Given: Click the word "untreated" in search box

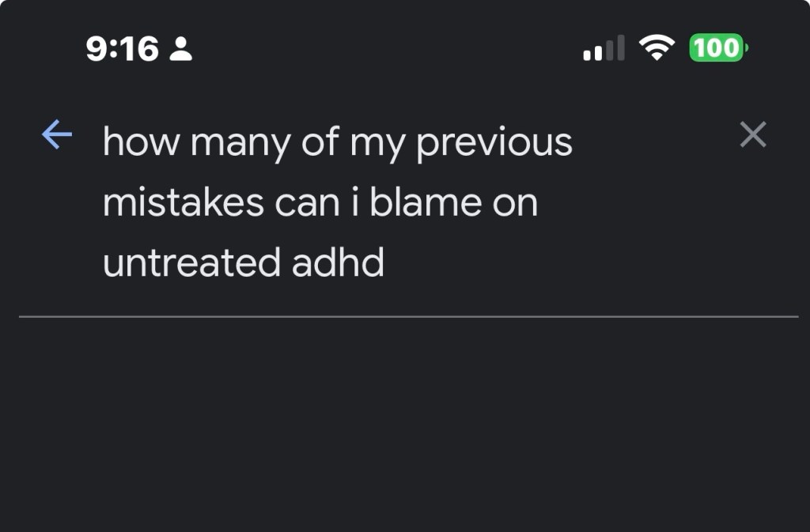Looking at the screenshot, I should 191,262.
